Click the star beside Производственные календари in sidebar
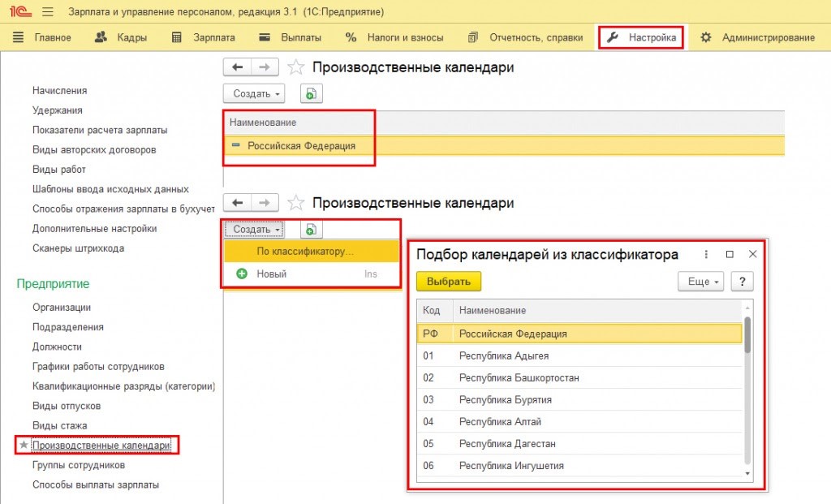Viewport: 831px width, 504px height. [x=24, y=446]
